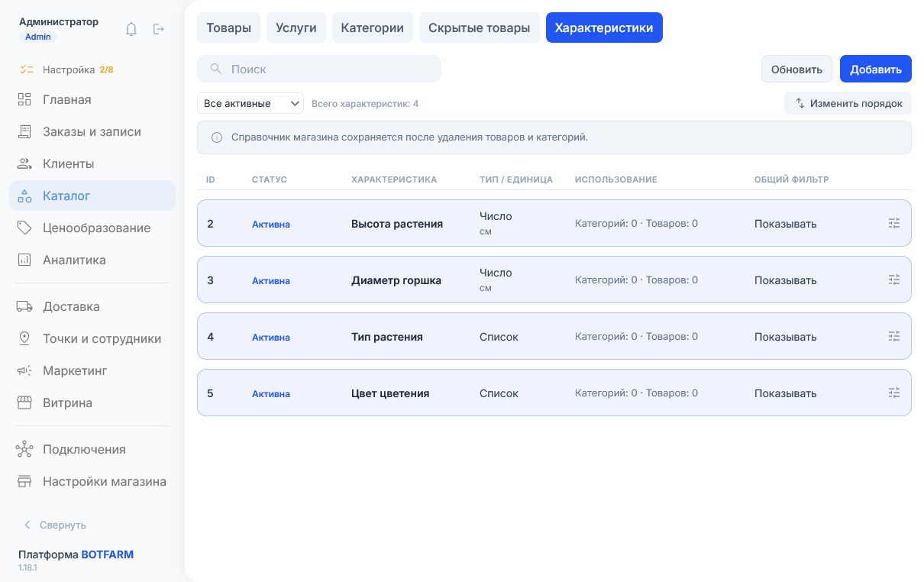Open the Все активные status dropdown

point(250,103)
